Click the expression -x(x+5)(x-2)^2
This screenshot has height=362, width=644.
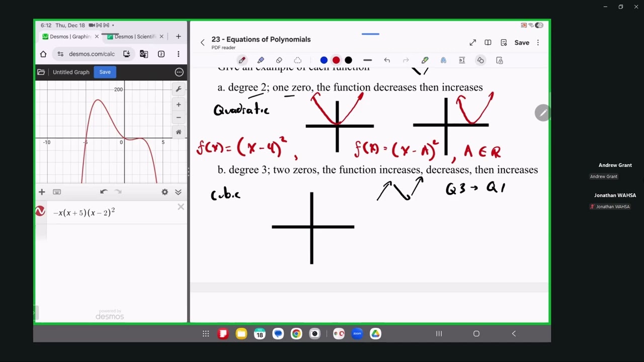coord(84,212)
